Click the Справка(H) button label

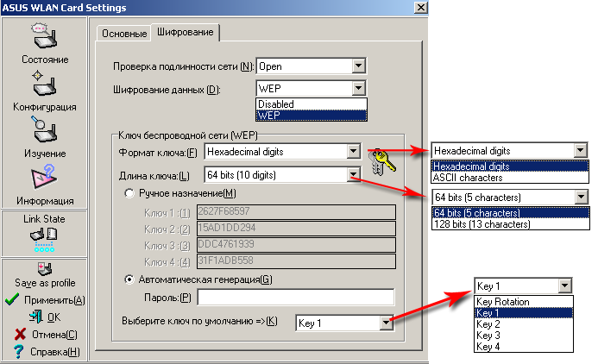(x=55, y=351)
